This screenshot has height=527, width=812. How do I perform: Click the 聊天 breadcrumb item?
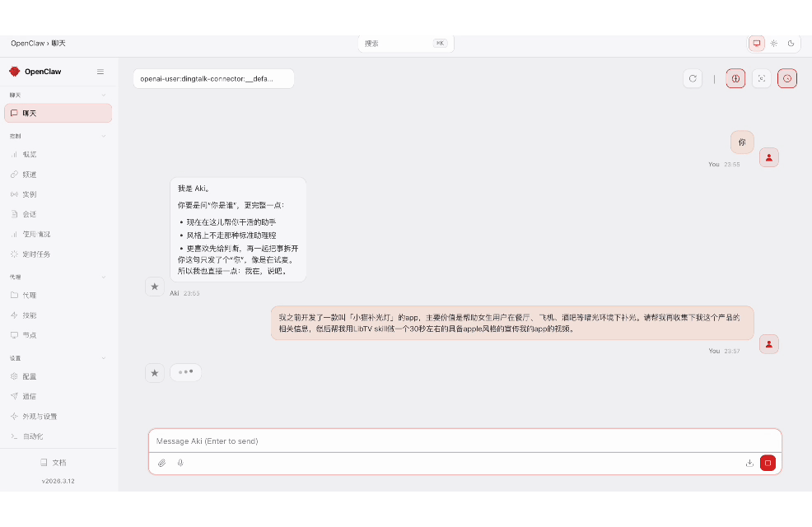click(x=58, y=44)
